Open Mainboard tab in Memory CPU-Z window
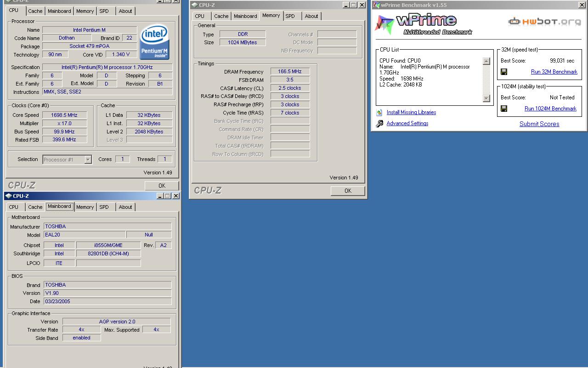The height and width of the screenshot is (368, 588). tap(245, 16)
